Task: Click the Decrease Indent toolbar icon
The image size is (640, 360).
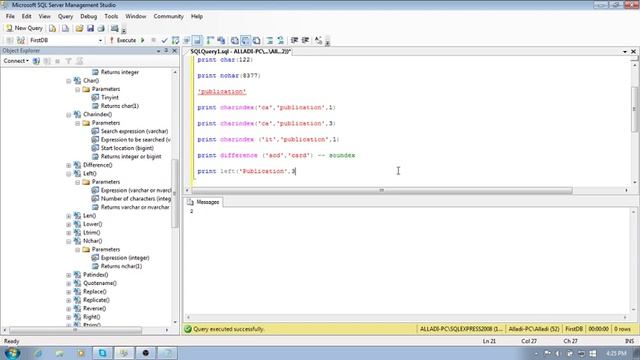Action: coord(294,40)
